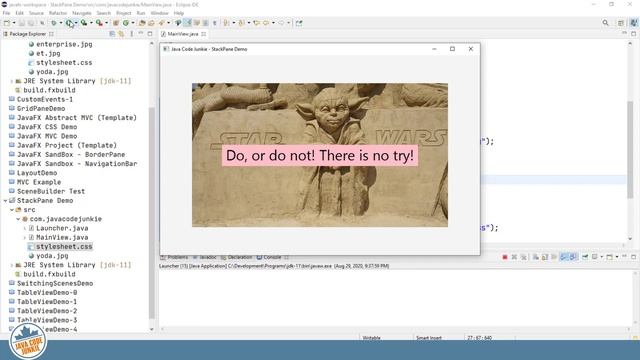Toggle Word Wrap in Console toolbar

554,257
